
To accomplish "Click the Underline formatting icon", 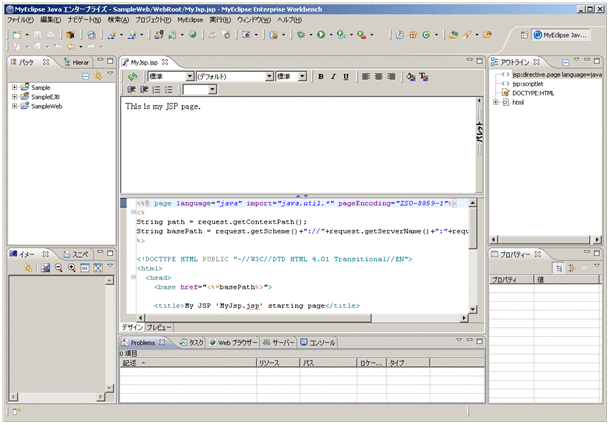I will point(346,76).
